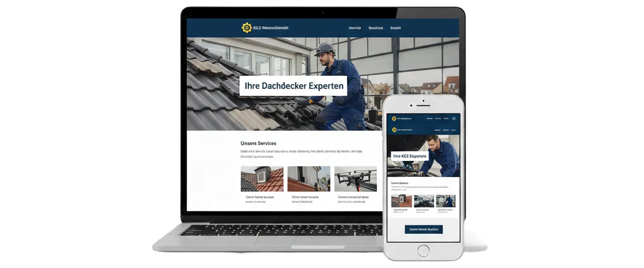This screenshot has height=268, width=644.
Task: Open the first navigation item in laptop header
Action: 354,28
